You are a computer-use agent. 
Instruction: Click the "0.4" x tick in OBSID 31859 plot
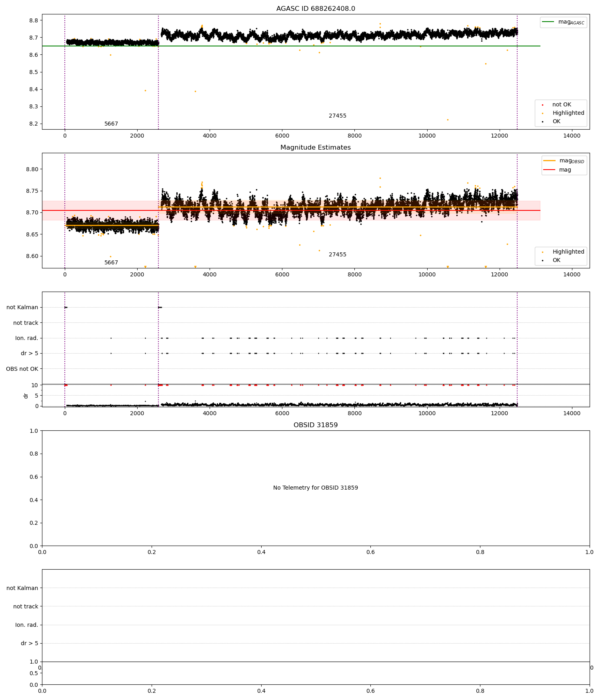[261, 552]
